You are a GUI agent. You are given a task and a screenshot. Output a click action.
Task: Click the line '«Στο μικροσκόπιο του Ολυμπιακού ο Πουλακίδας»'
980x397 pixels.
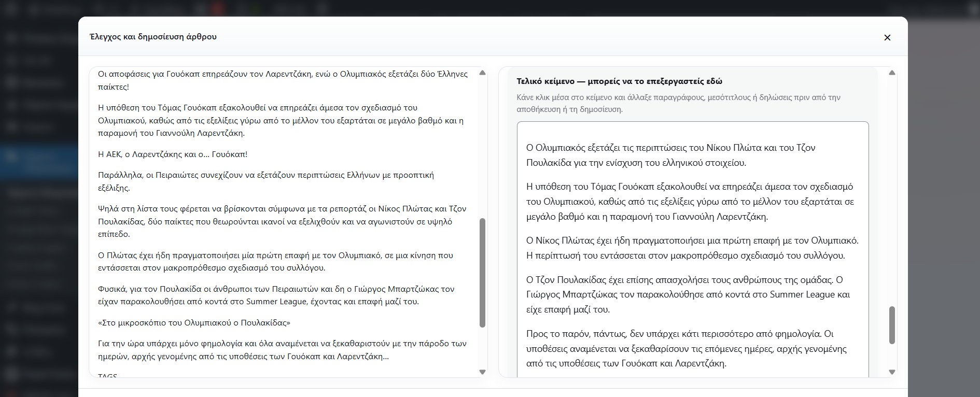(194, 323)
